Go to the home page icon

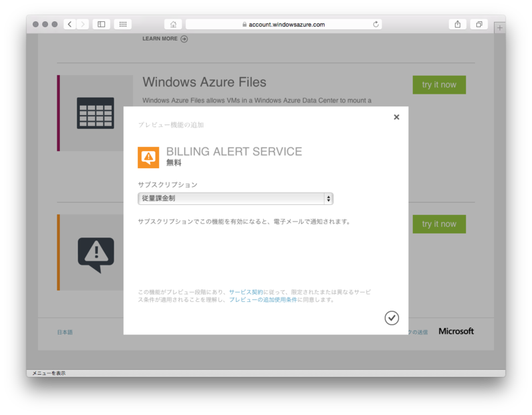(174, 25)
